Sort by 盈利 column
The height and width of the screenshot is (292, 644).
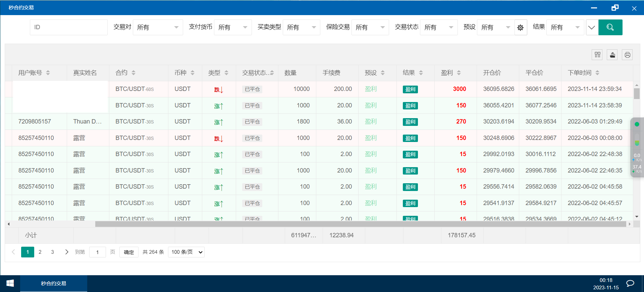click(x=459, y=73)
